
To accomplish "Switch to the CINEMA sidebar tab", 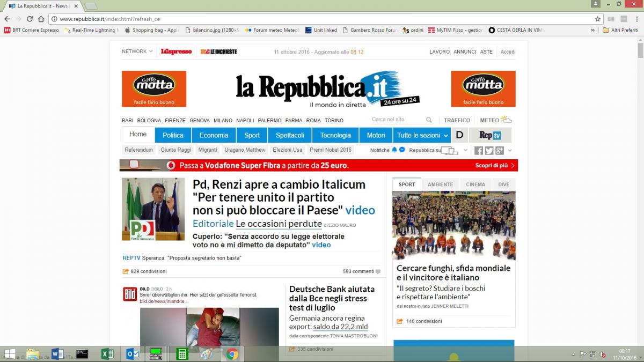I will [475, 184].
